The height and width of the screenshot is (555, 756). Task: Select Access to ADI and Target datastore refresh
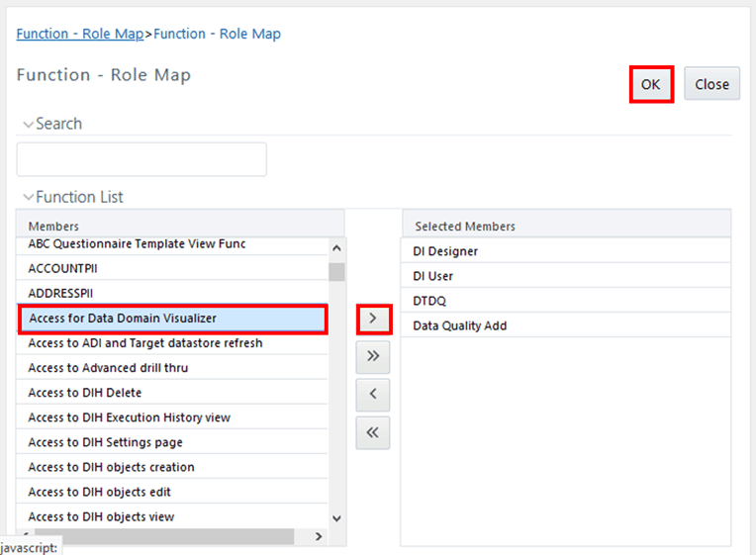coord(172,343)
